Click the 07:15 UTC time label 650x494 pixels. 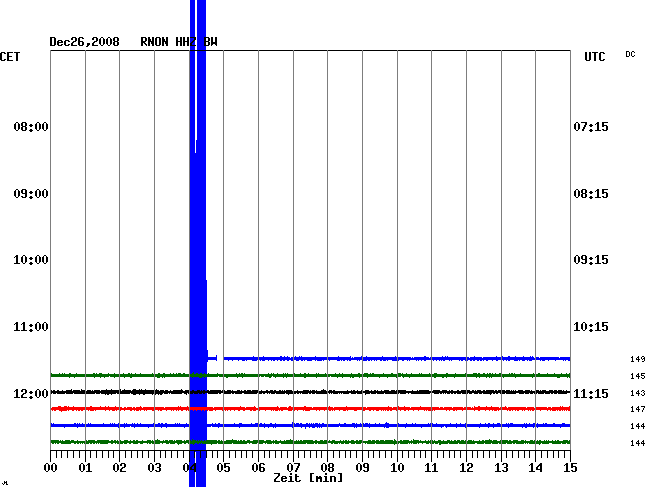(591, 126)
